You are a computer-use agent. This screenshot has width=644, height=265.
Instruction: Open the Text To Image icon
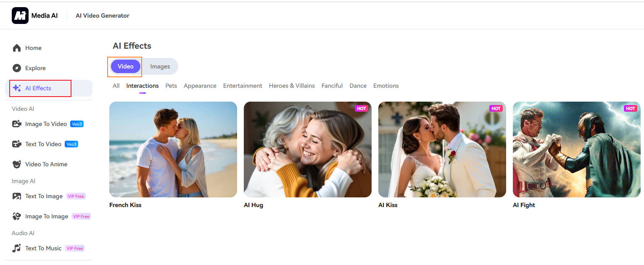(17, 196)
